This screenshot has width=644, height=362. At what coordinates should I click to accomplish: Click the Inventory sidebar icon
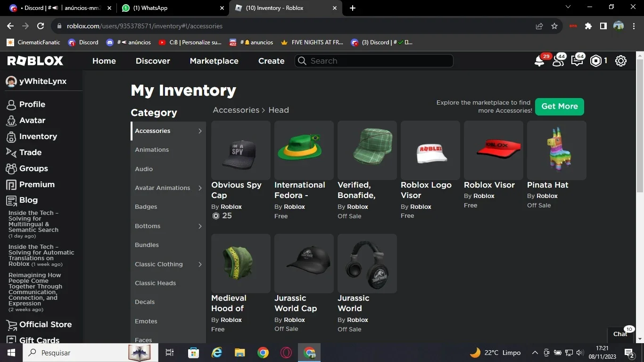point(11,137)
